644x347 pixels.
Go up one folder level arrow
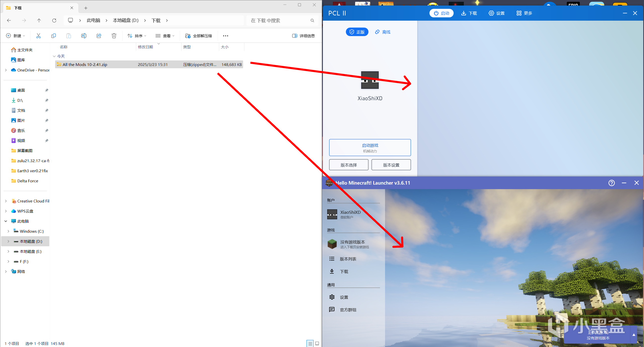point(39,20)
